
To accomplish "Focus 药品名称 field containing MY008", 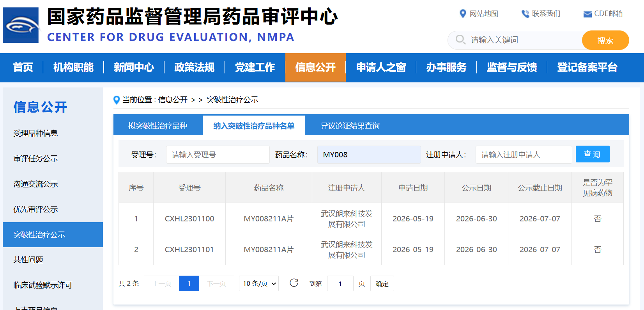I will coord(369,155).
